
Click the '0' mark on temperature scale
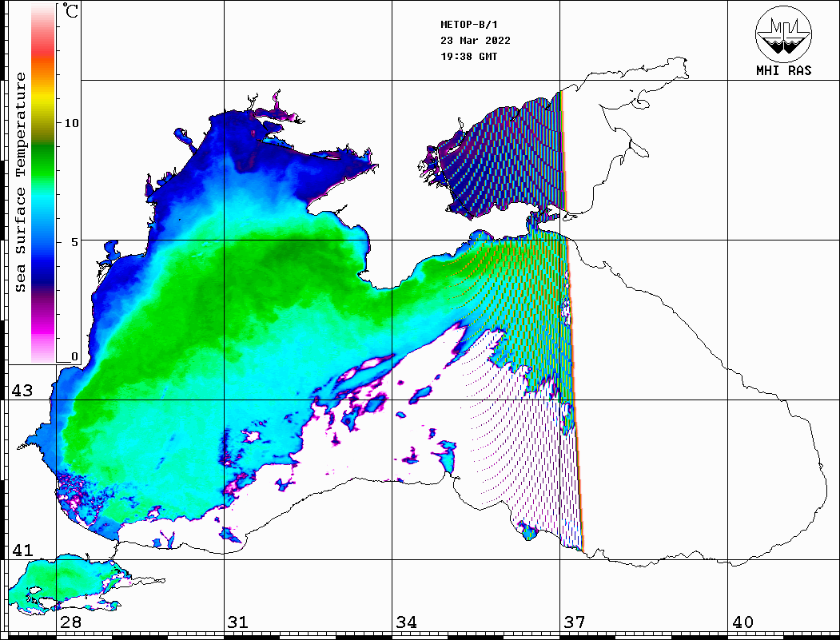(74, 356)
